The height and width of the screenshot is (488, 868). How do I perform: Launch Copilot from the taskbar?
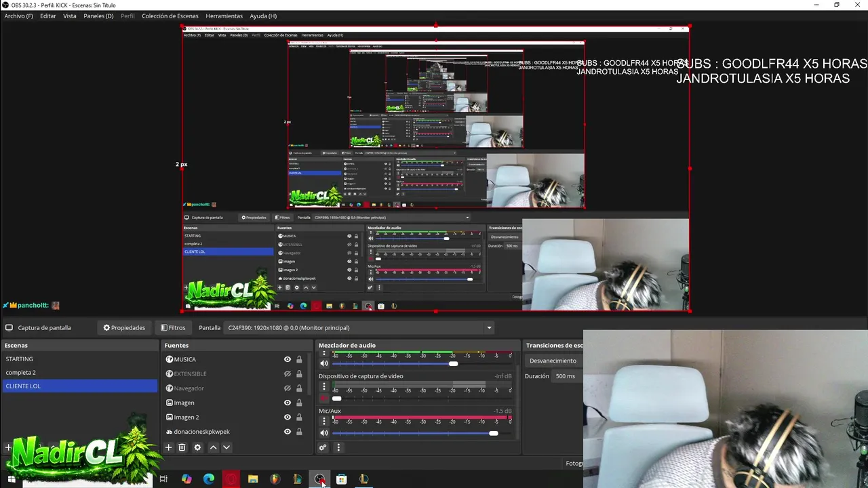186,479
